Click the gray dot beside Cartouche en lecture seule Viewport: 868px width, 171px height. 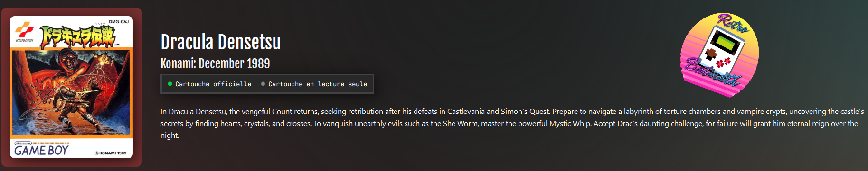click(263, 84)
